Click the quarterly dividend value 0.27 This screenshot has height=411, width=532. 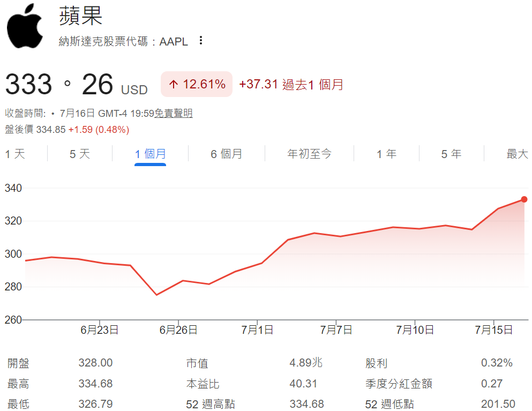492,384
